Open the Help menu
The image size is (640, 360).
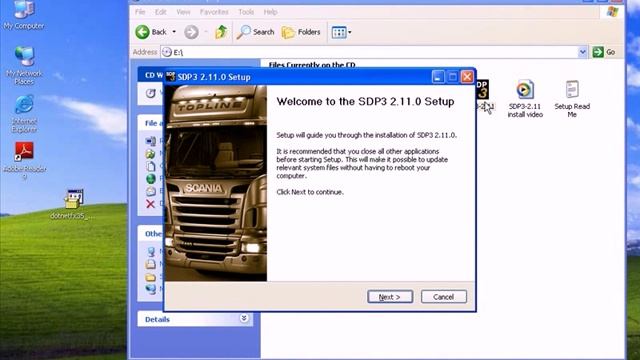270,12
